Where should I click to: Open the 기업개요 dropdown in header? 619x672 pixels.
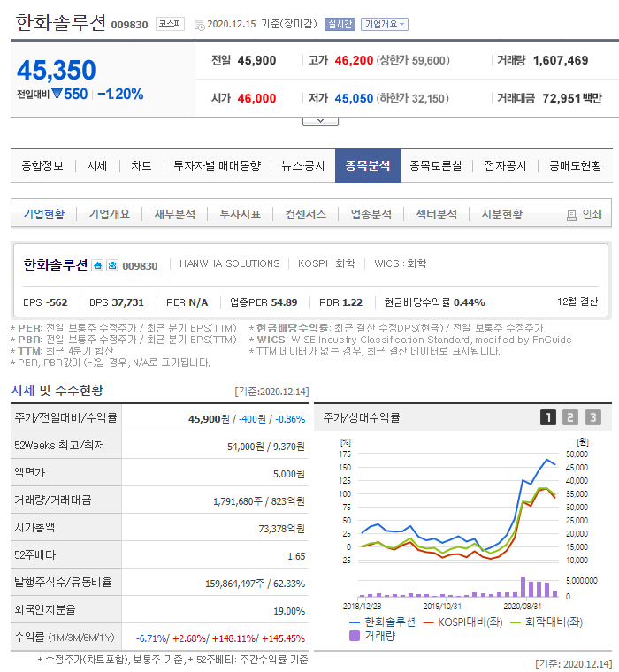384,24
